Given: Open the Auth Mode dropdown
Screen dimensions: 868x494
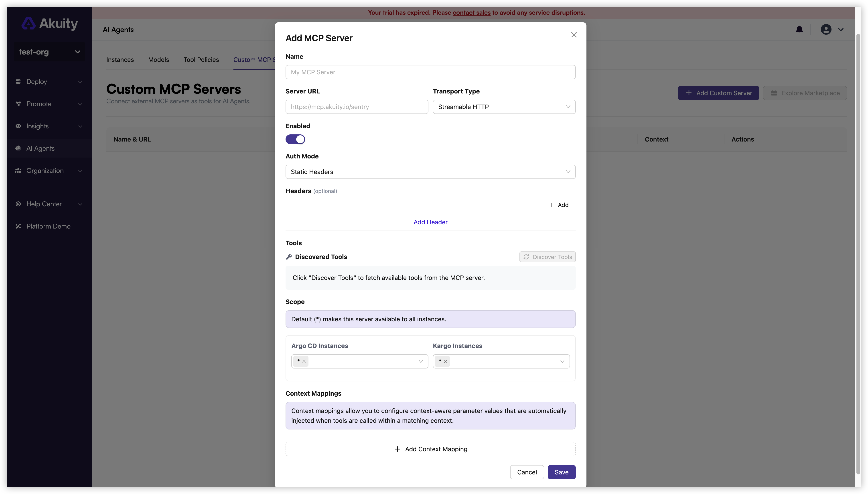Looking at the screenshot, I should pyautogui.click(x=430, y=172).
